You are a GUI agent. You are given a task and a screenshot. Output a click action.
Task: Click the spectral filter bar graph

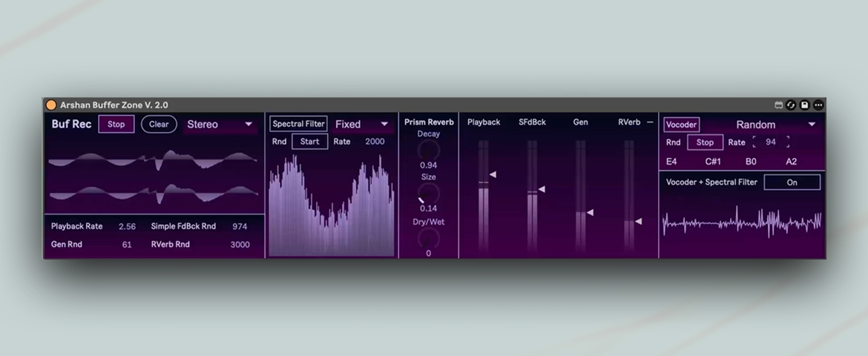(332, 205)
